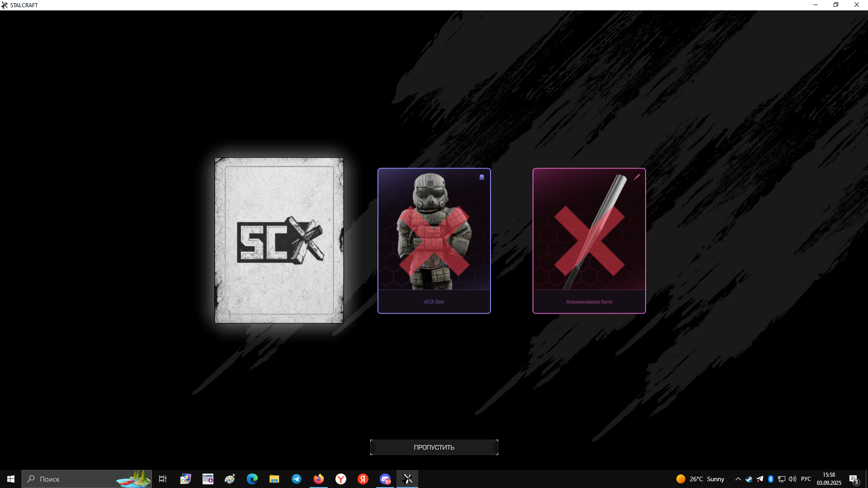Open network settings tray icon

(782, 479)
